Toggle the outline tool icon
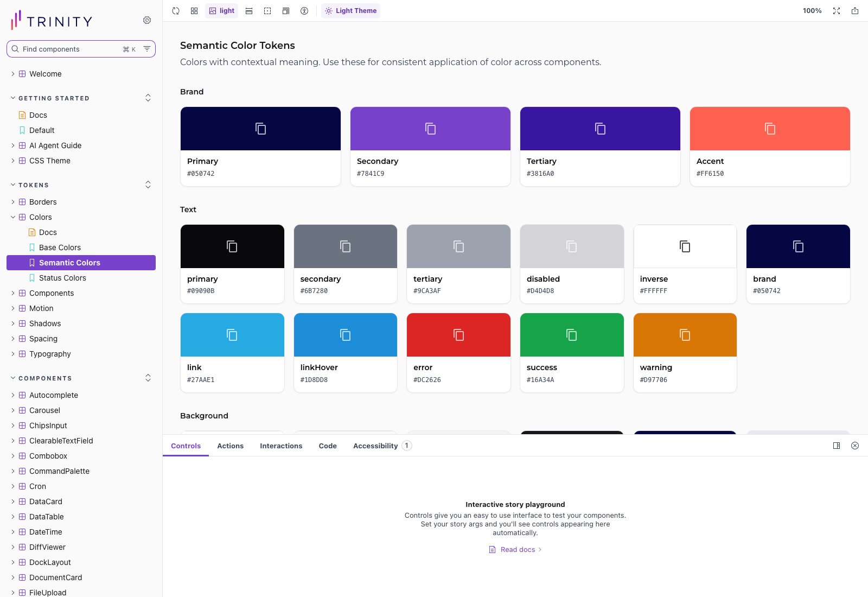The width and height of the screenshot is (868, 597). pos(267,11)
